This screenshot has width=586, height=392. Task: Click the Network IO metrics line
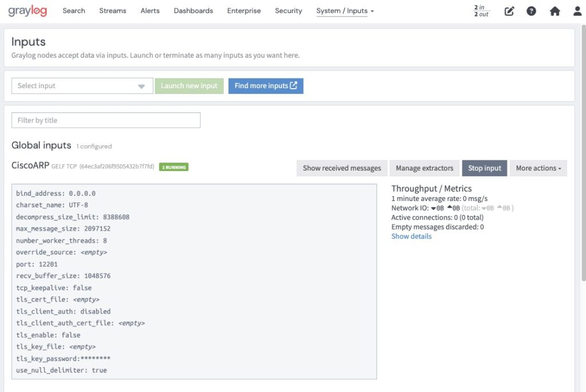(x=453, y=208)
